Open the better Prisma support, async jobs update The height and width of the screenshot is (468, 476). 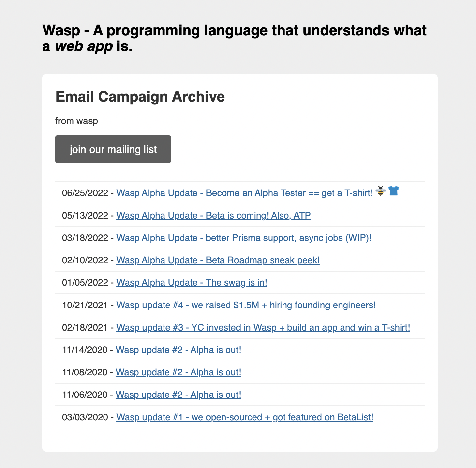(x=244, y=238)
